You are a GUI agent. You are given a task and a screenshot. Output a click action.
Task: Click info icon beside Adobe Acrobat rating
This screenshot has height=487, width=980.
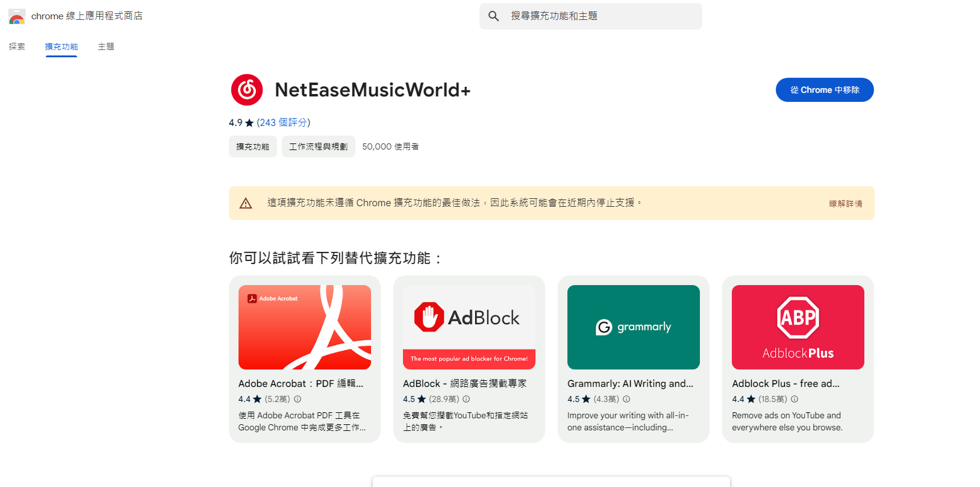click(x=298, y=399)
